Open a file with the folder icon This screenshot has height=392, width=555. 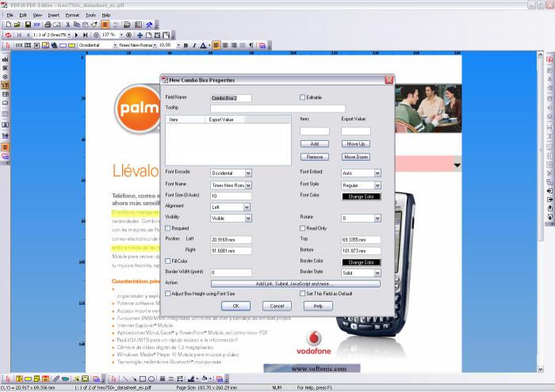tap(17, 25)
